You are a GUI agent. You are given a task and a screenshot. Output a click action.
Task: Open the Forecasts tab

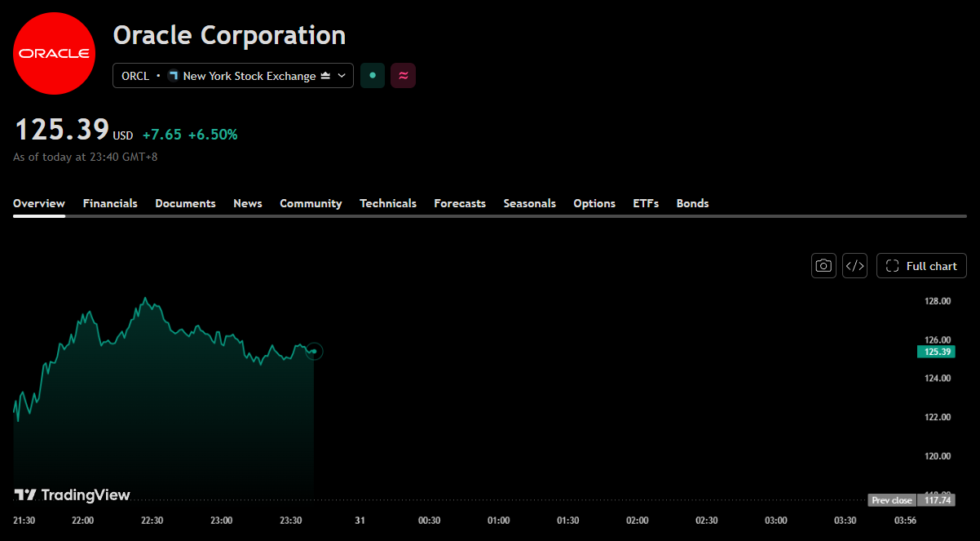pyautogui.click(x=460, y=203)
